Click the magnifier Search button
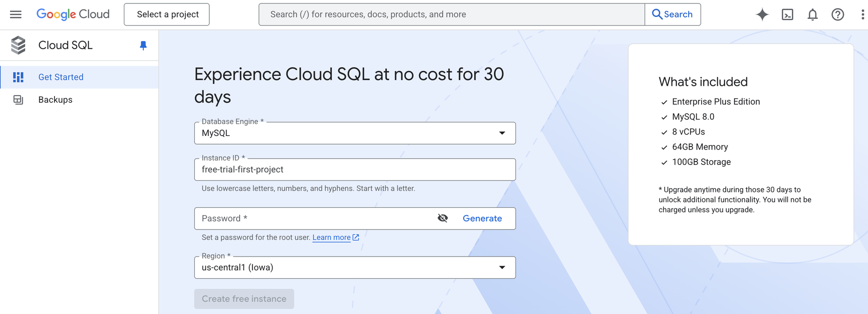868x314 pixels. click(x=673, y=14)
